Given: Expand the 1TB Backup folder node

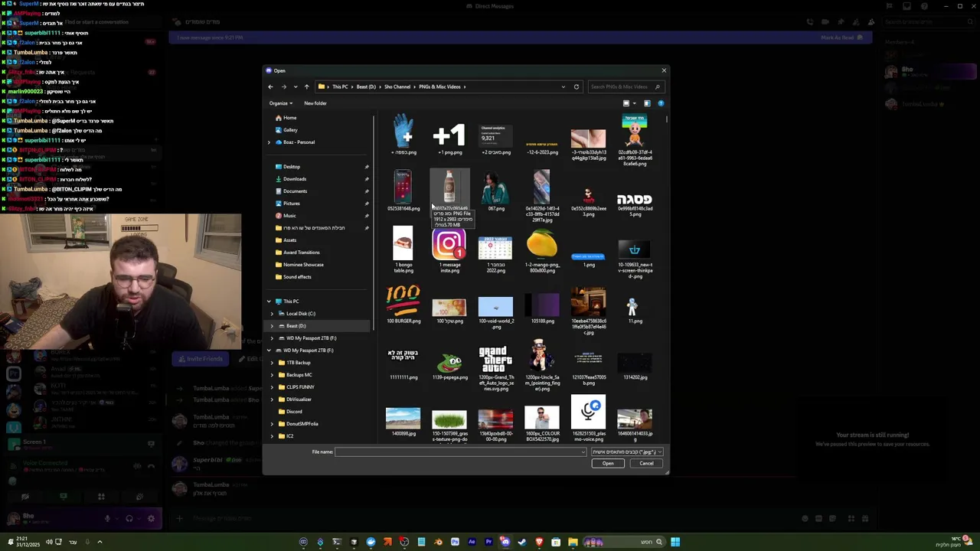Looking at the screenshot, I should [x=272, y=363].
